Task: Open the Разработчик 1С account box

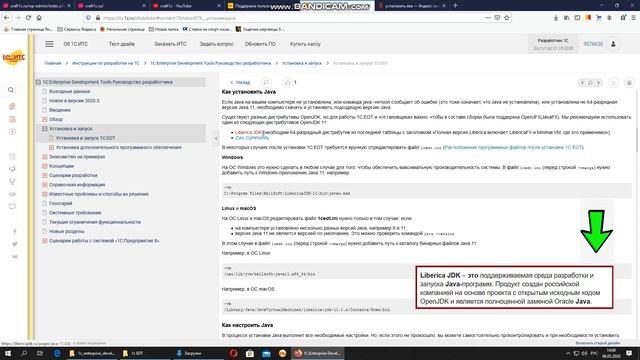Action: (x=553, y=44)
